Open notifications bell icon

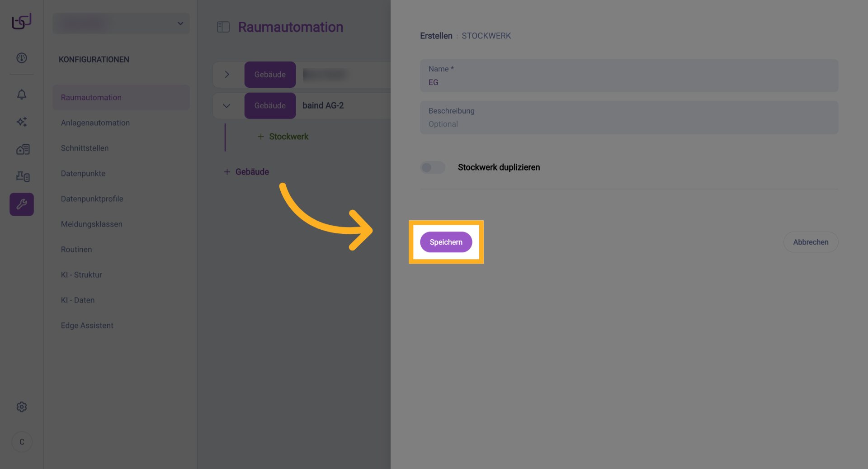[22, 94]
